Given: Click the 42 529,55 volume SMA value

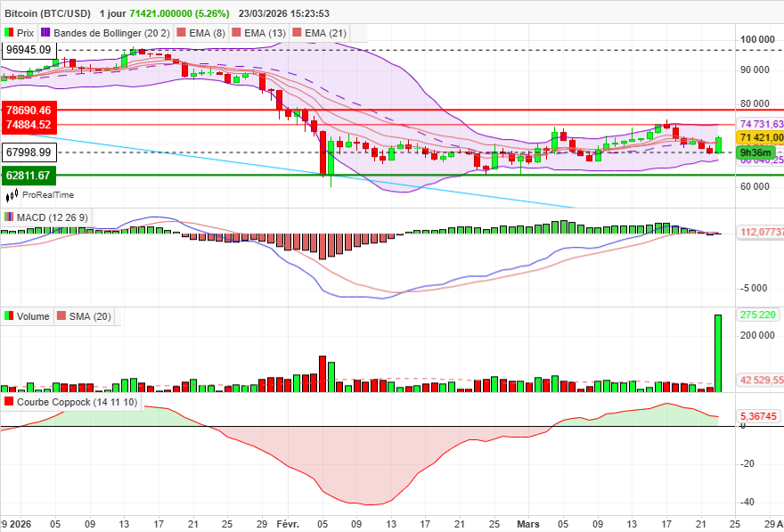Looking at the screenshot, I should click(x=761, y=380).
